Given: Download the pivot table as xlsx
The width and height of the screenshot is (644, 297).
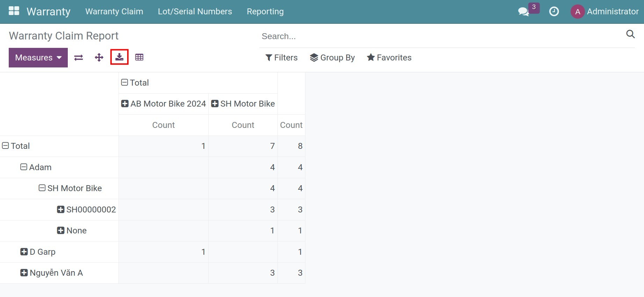Looking at the screenshot, I should [x=120, y=57].
